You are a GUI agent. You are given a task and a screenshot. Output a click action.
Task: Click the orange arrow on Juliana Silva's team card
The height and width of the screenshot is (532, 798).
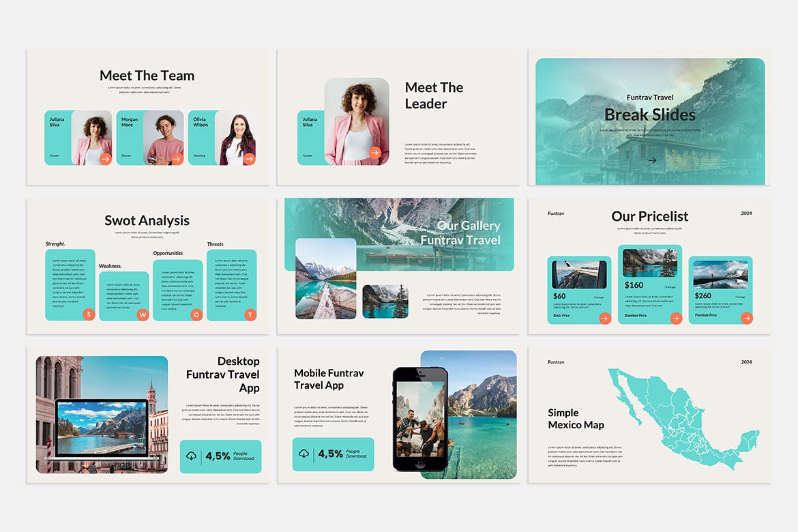click(105, 159)
